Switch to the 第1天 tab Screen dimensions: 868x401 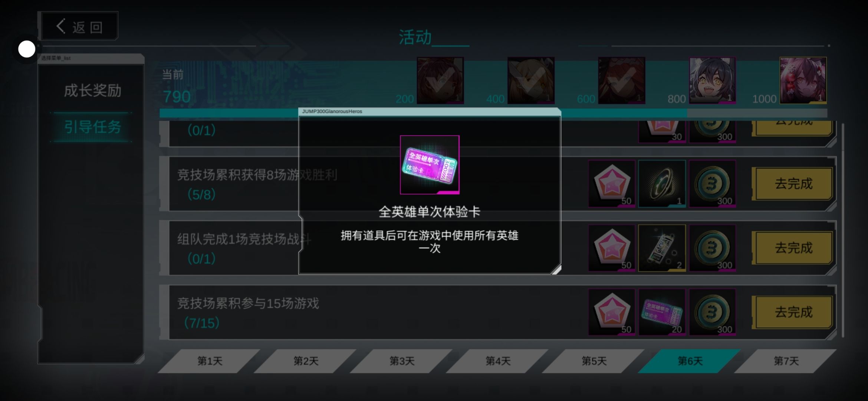click(210, 361)
